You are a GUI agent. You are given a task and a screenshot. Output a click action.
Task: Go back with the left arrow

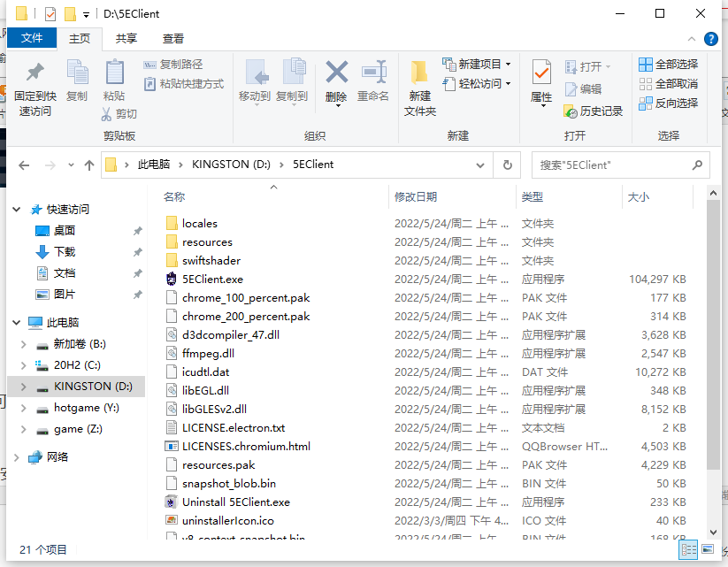pos(24,165)
